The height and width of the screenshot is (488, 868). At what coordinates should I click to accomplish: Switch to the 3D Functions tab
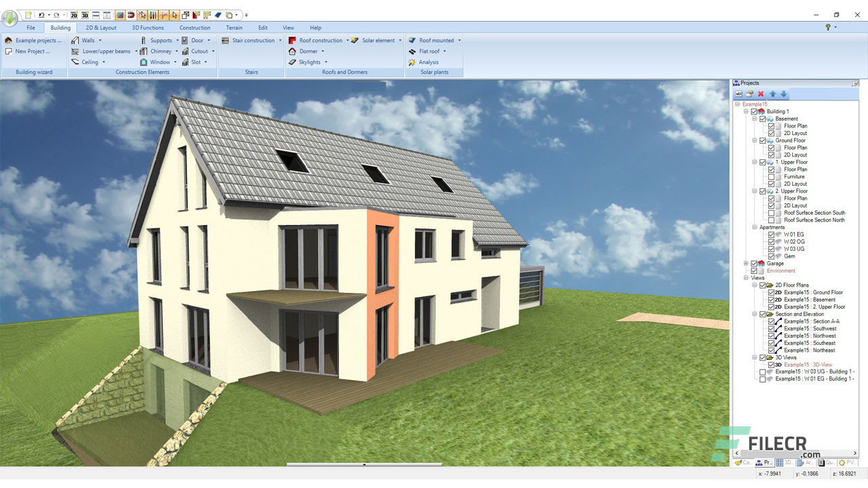point(148,28)
